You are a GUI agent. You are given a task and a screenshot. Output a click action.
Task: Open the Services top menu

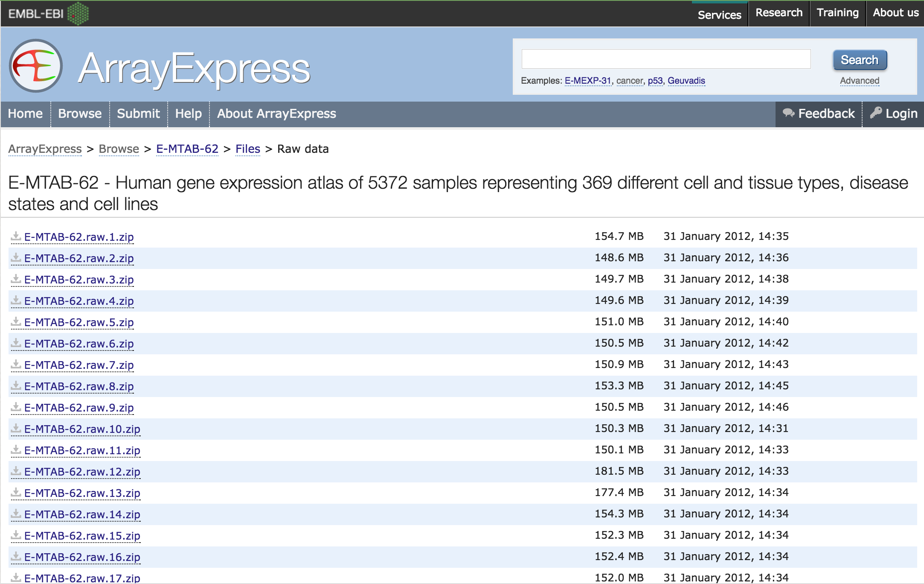tap(719, 15)
